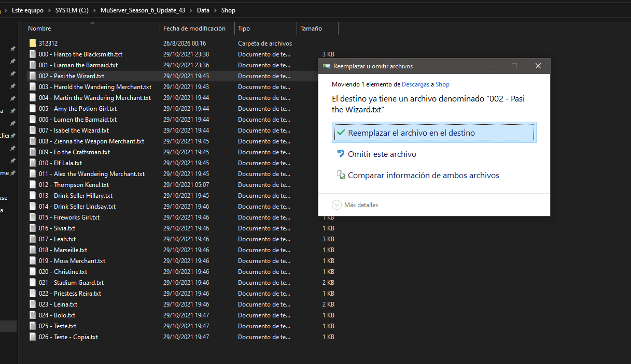631x364 pixels.
Task: Select 007 - Isabel the Wizard.txt
Action: coord(74,130)
